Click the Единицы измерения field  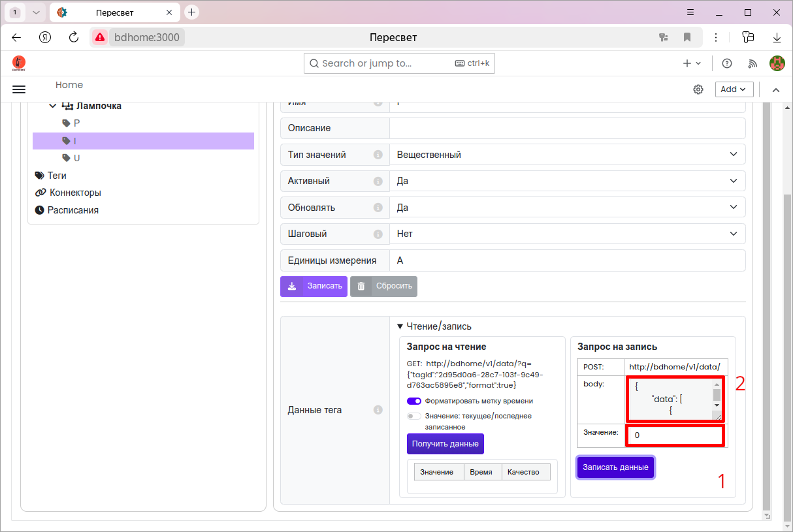click(567, 260)
